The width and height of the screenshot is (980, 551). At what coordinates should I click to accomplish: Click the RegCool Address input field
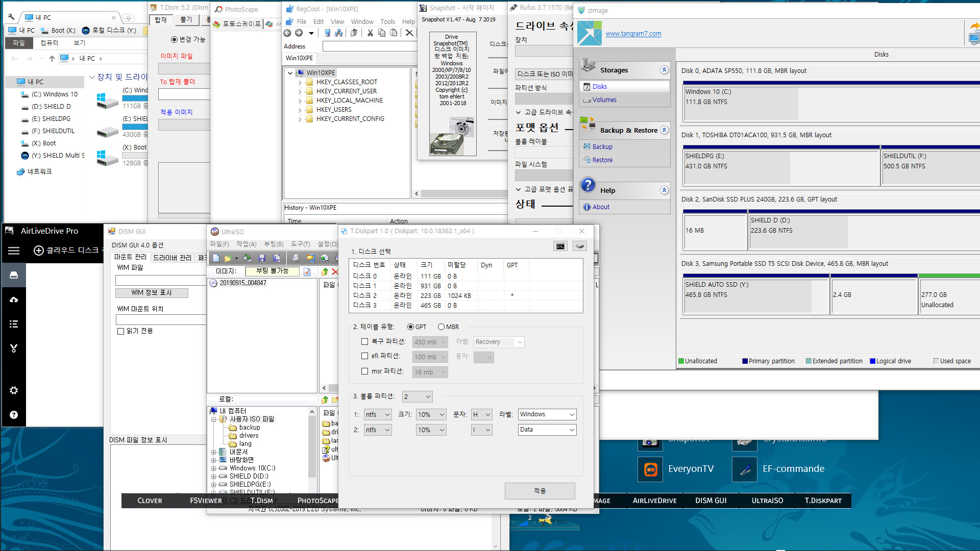pyautogui.click(x=370, y=46)
